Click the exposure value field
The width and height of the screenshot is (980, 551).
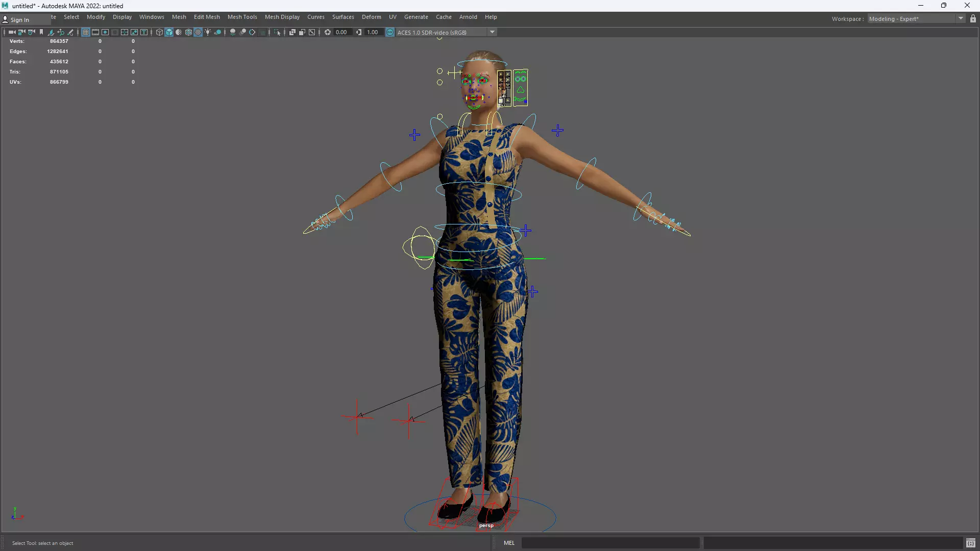click(x=341, y=32)
